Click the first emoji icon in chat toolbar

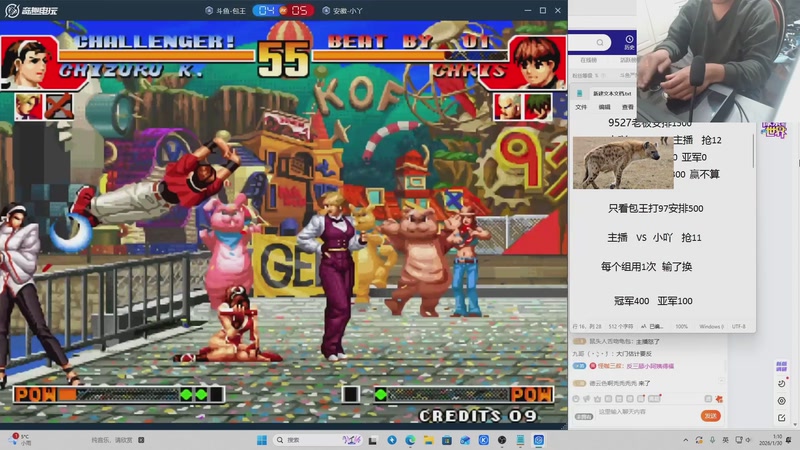pyautogui.click(x=576, y=399)
